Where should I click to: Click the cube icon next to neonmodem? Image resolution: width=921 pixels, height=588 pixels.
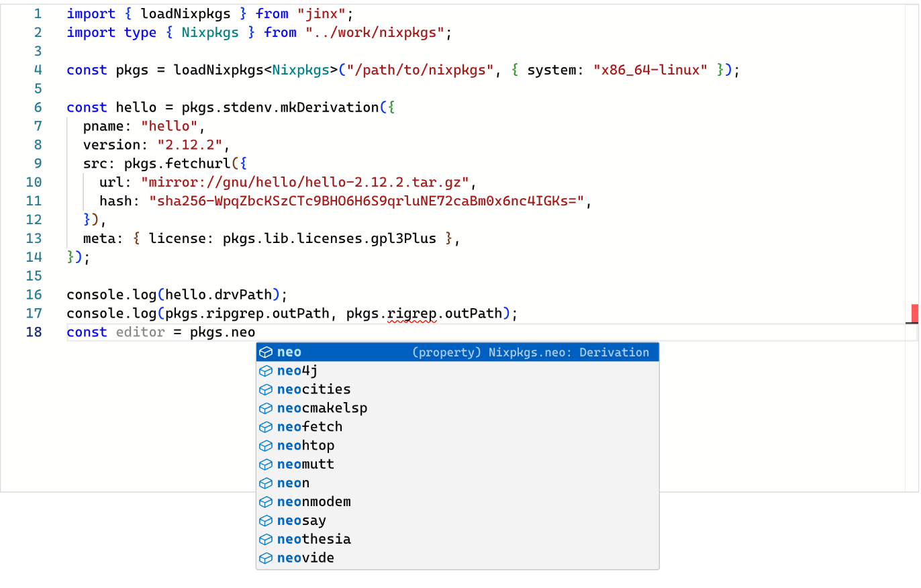(x=266, y=503)
